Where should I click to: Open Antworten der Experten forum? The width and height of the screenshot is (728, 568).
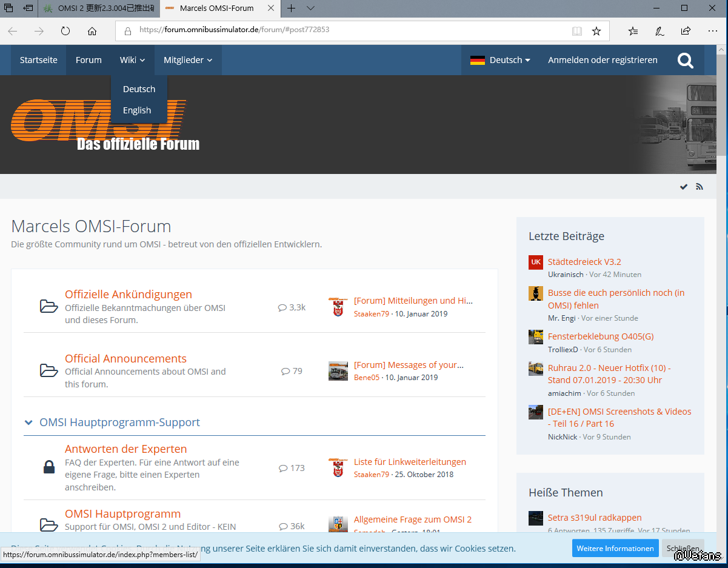tap(125, 449)
